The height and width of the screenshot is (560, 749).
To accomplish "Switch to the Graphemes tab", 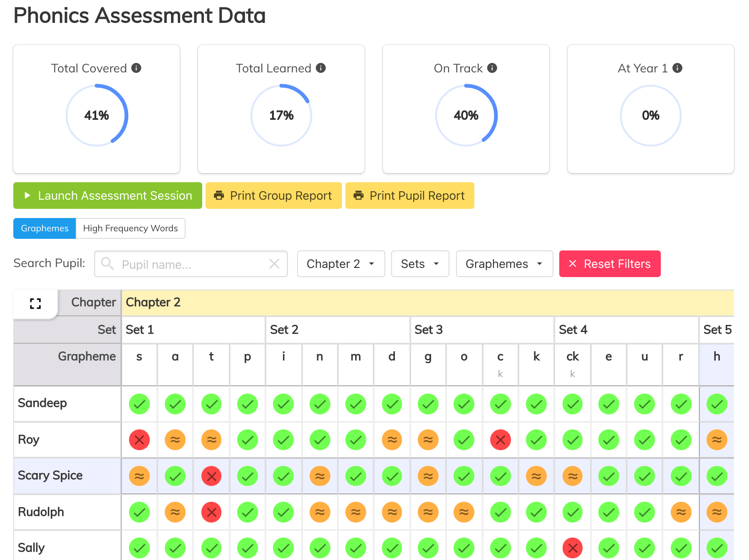I will 45,228.
